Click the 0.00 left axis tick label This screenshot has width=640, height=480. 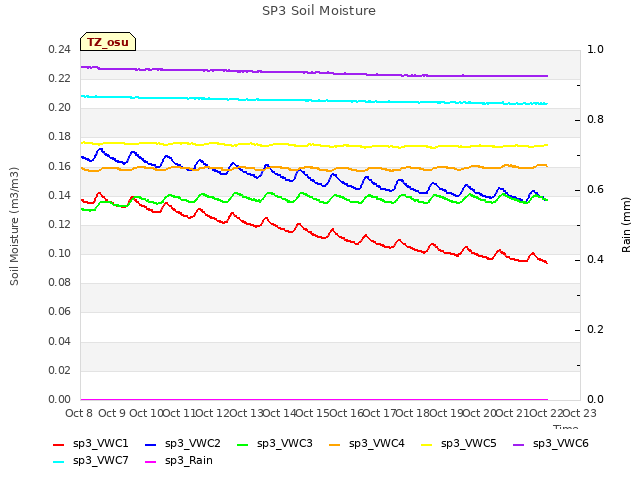60,399
